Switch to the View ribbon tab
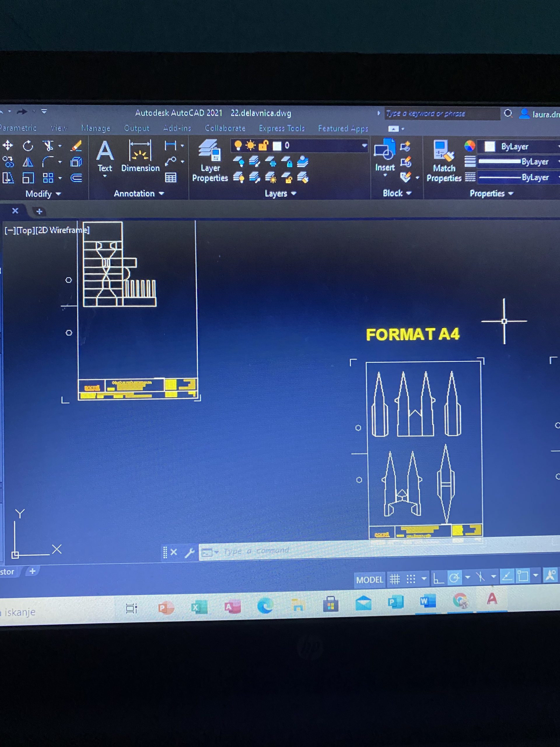This screenshot has height=747, width=560. tap(59, 128)
